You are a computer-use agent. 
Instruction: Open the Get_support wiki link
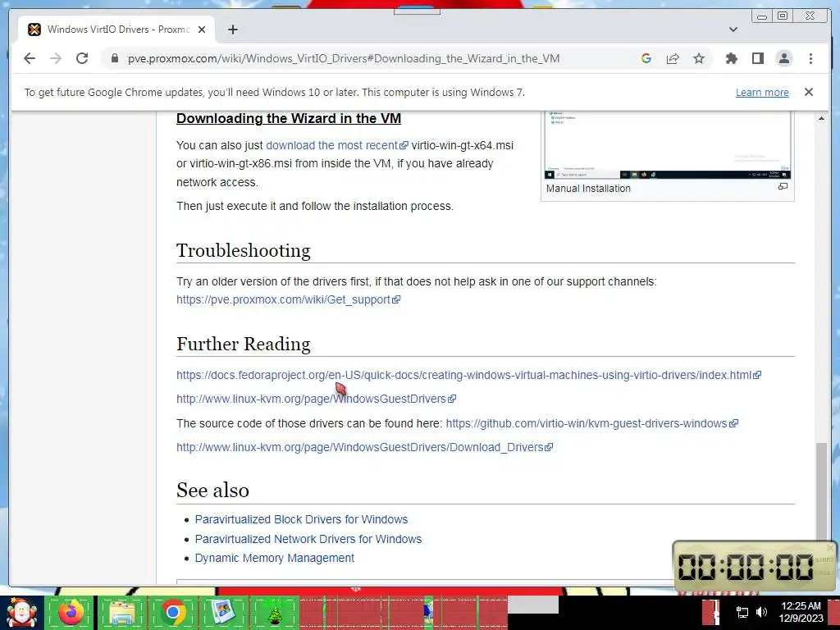tap(288, 299)
